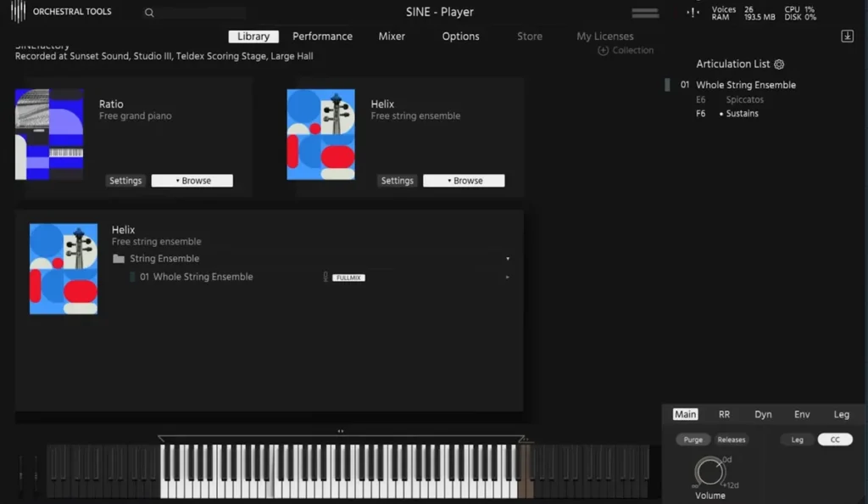Click the search magnifier icon

149,12
